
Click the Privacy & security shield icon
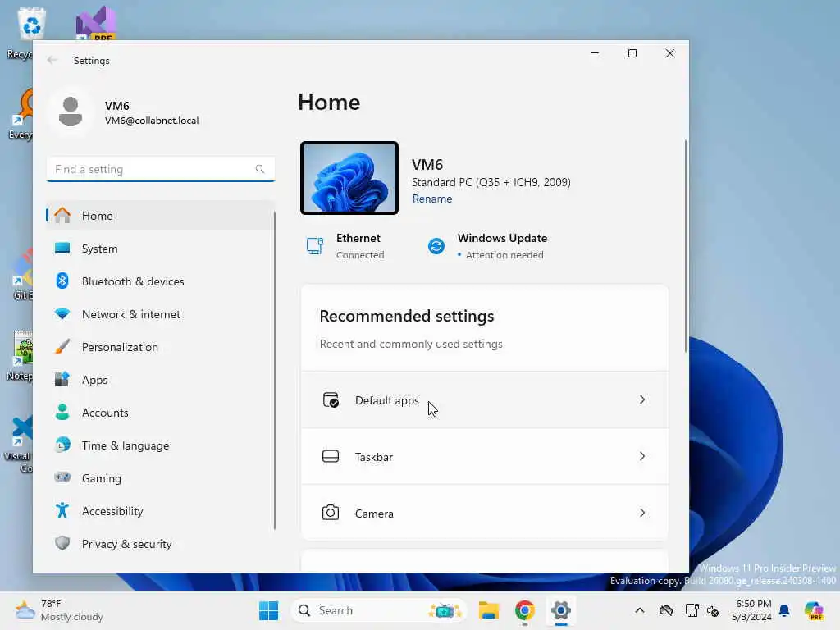62,543
